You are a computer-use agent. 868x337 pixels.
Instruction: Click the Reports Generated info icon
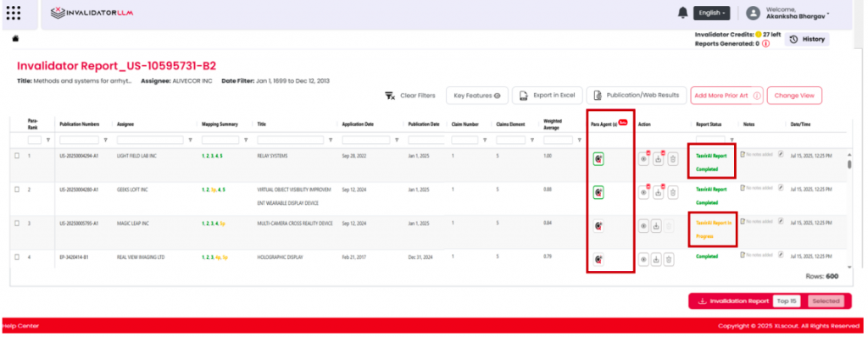point(765,44)
